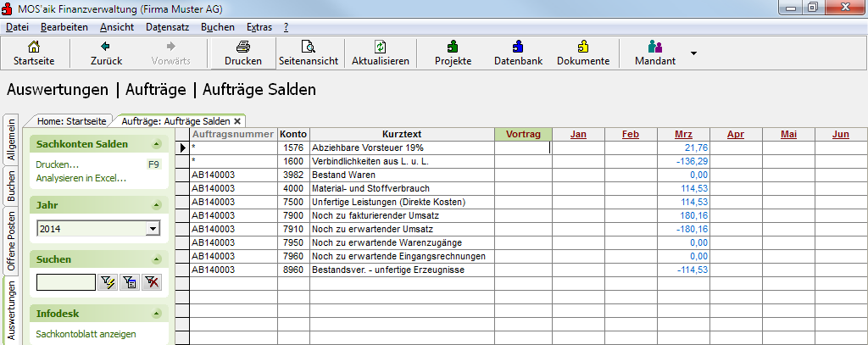Viewport: 868px width, 345px height.
Task: Close the Aufträge Salden tab with its X
Action: [237, 120]
